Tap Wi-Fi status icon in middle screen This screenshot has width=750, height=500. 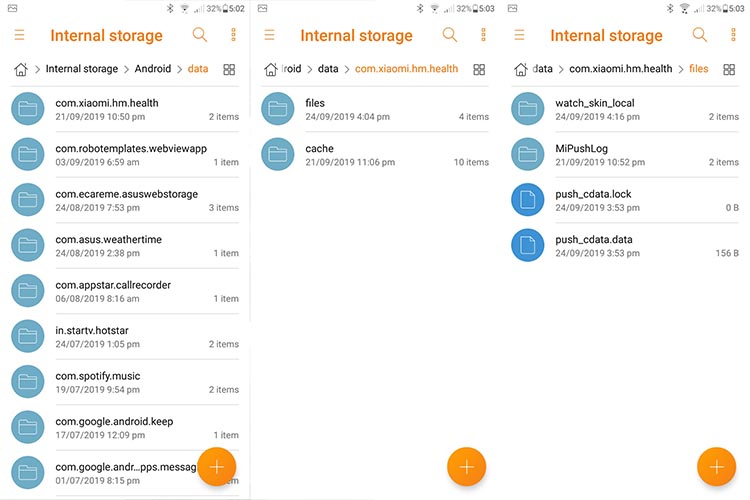click(x=434, y=8)
